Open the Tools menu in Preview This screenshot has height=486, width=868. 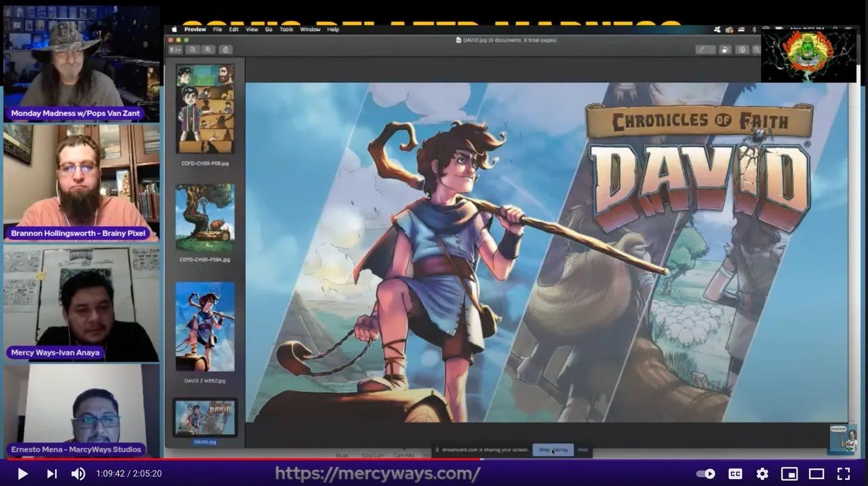pos(286,29)
